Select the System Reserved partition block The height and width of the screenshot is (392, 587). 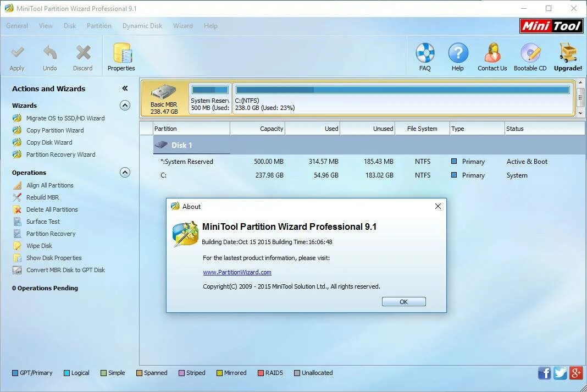210,98
